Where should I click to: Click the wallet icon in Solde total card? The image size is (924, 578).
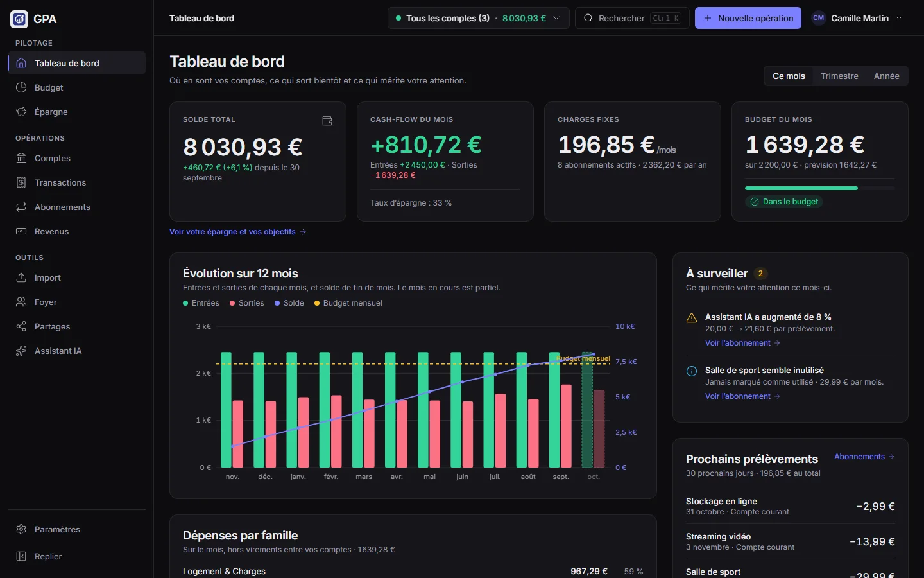[327, 121]
